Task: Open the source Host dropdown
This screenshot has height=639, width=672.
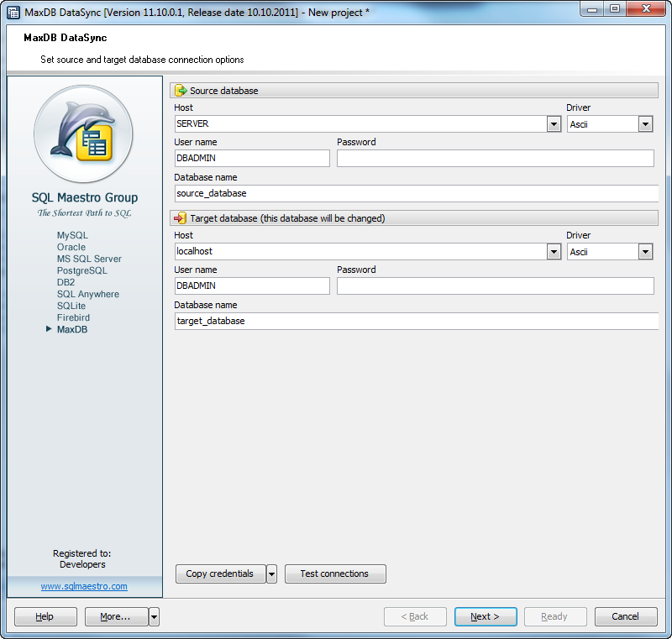Action: (x=553, y=123)
